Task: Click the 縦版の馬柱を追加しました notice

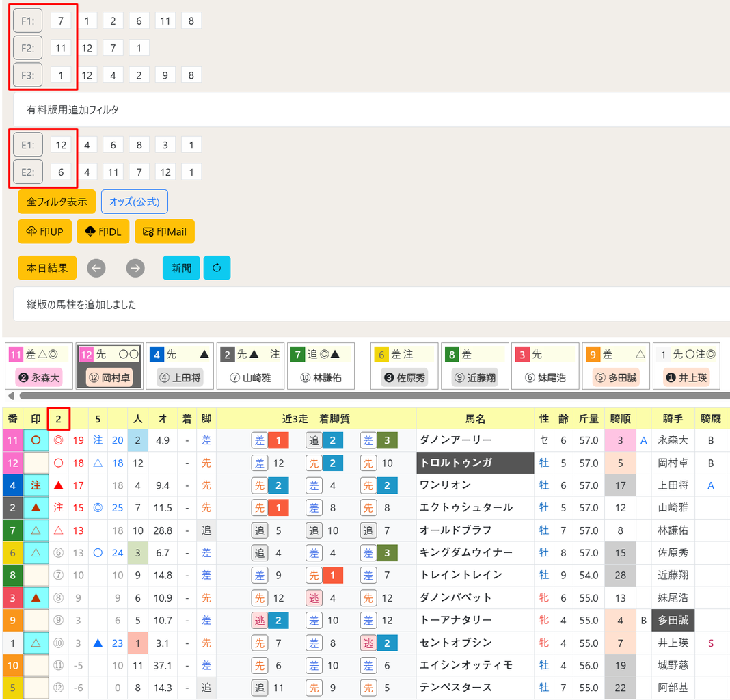Action: (372, 304)
